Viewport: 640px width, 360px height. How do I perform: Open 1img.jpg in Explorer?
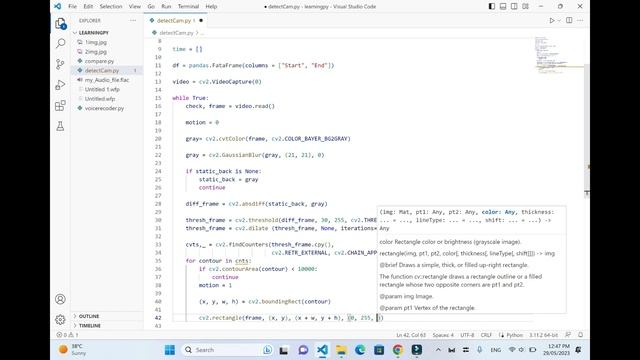coord(96,42)
